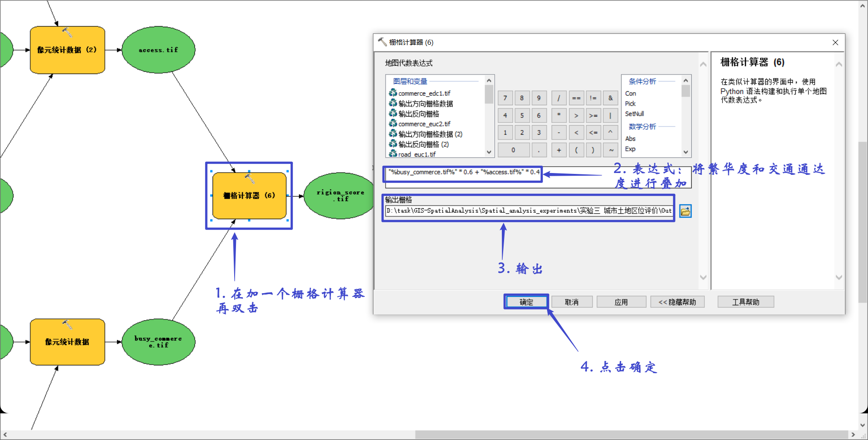Choose the Abs math function
868x440 pixels.
click(630, 139)
